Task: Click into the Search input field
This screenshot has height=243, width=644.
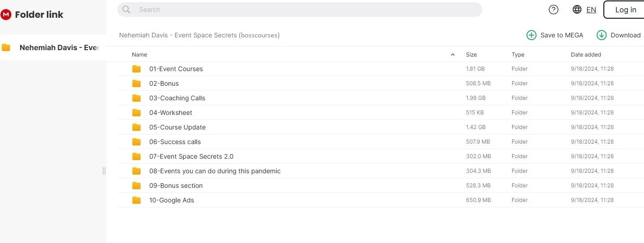Action: [301, 10]
